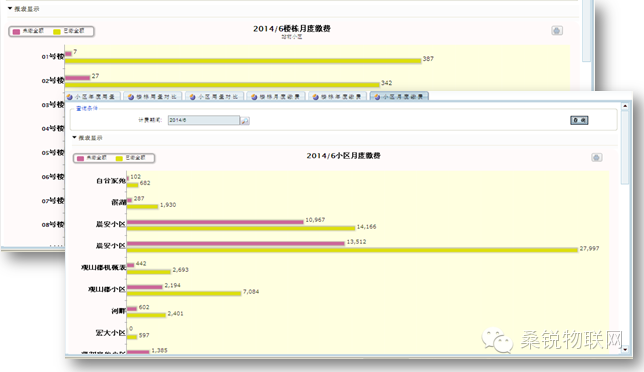
Task: Click the lookup icon beside the 2014/6 date field
Action: (x=245, y=120)
